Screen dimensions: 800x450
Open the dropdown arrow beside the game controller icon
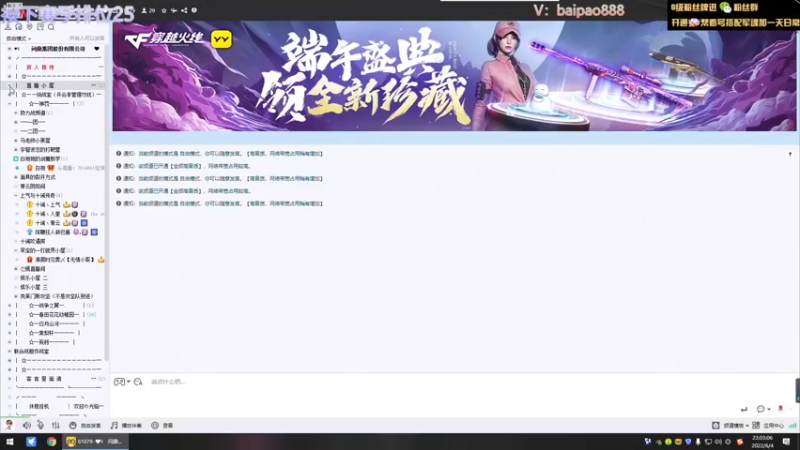tap(129, 382)
